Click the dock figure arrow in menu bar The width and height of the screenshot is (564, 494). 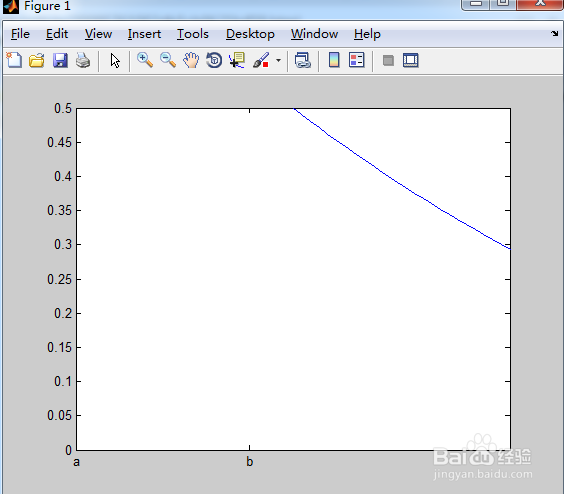point(554,33)
